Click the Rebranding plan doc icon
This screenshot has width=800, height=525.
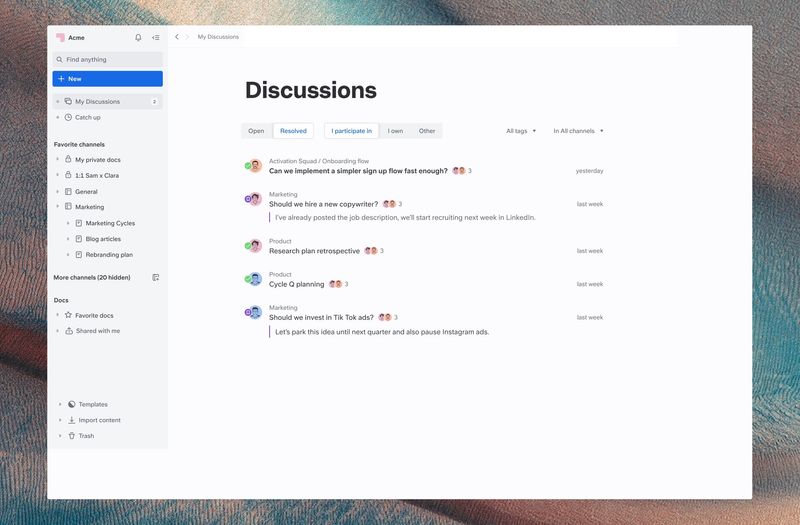pyautogui.click(x=79, y=255)
